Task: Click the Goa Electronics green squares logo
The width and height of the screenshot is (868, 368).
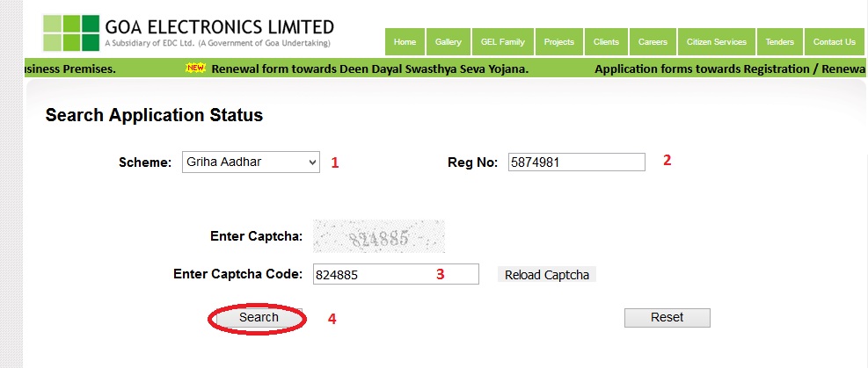Action: (71, 32)
